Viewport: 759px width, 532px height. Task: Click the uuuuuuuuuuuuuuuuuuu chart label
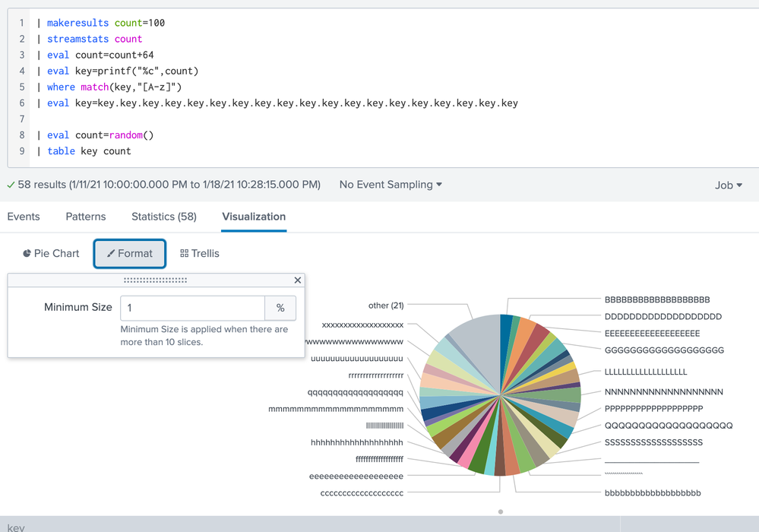357,359
